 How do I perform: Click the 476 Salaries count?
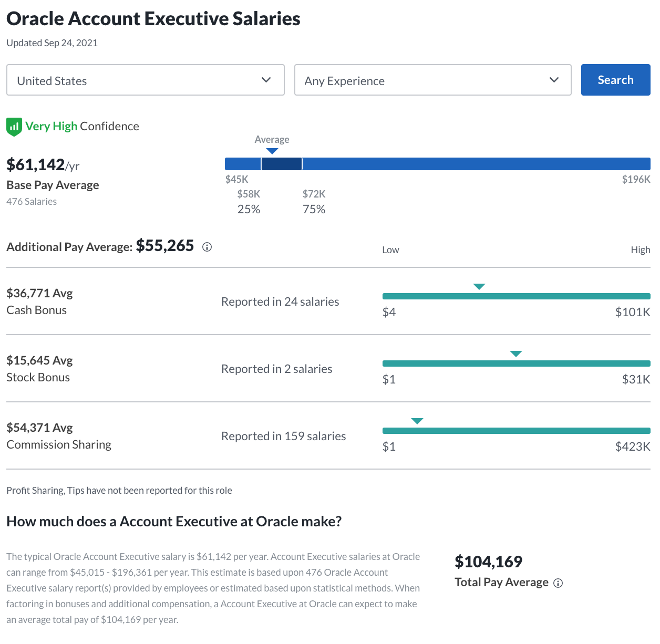click(32, 202)
